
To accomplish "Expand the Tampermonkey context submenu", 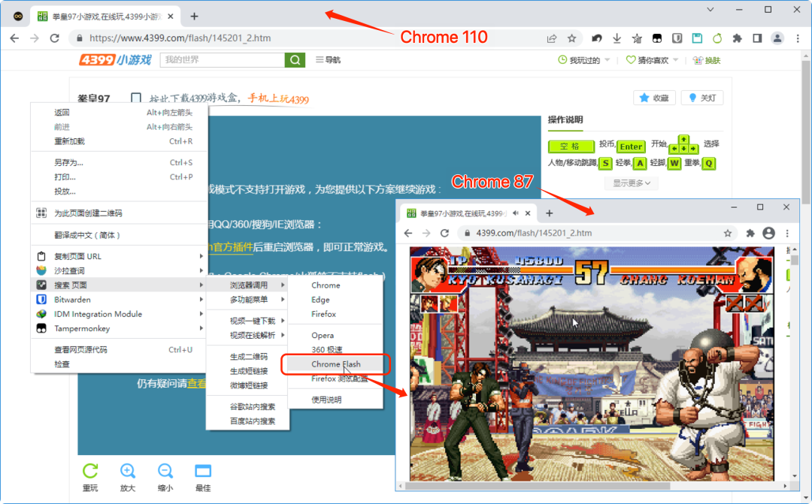I will pyautogui.click(x=120, y=328).
